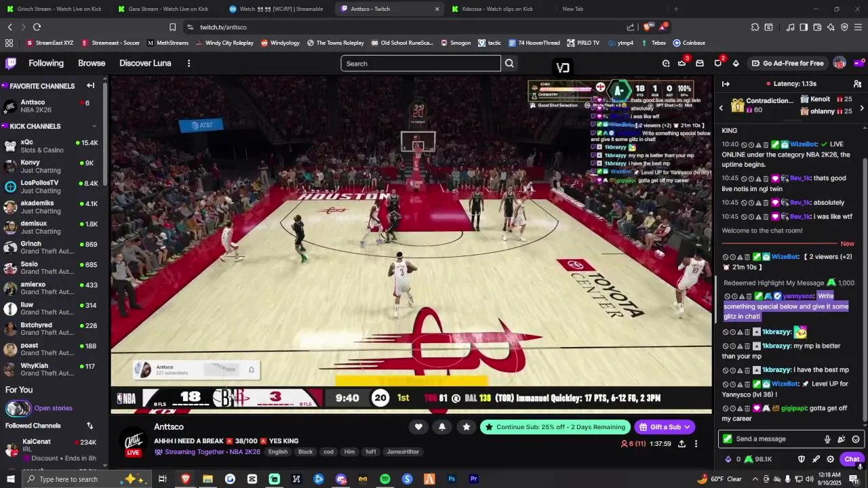Click the chat panel scrollbar
The width and height of the screenshot is (868, 488).
(x=865, y=291)
